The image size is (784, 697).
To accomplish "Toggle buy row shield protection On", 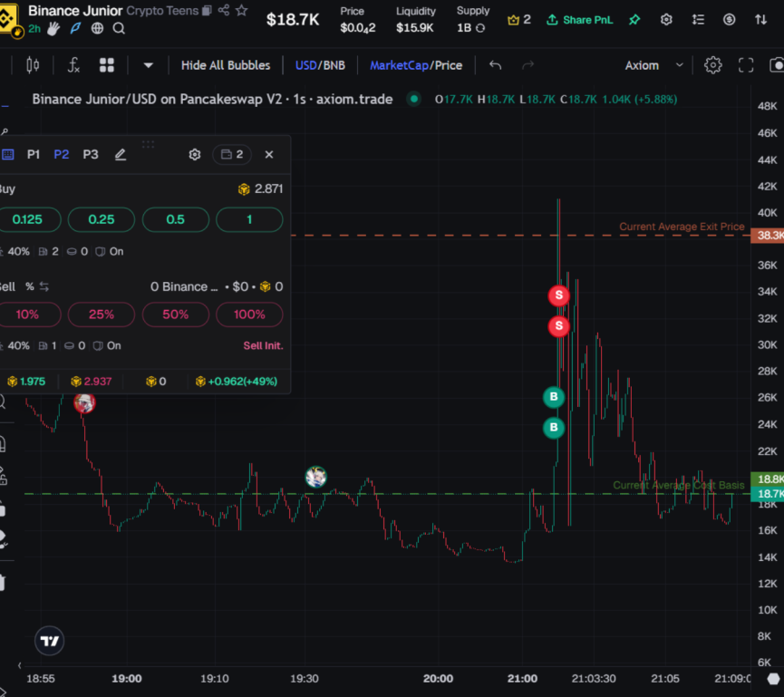I will [x=110, y=251].
